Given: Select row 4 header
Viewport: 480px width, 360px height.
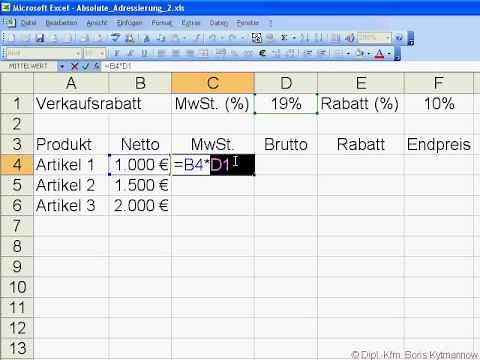Looking at the screenshot, I should coord(17,165).
